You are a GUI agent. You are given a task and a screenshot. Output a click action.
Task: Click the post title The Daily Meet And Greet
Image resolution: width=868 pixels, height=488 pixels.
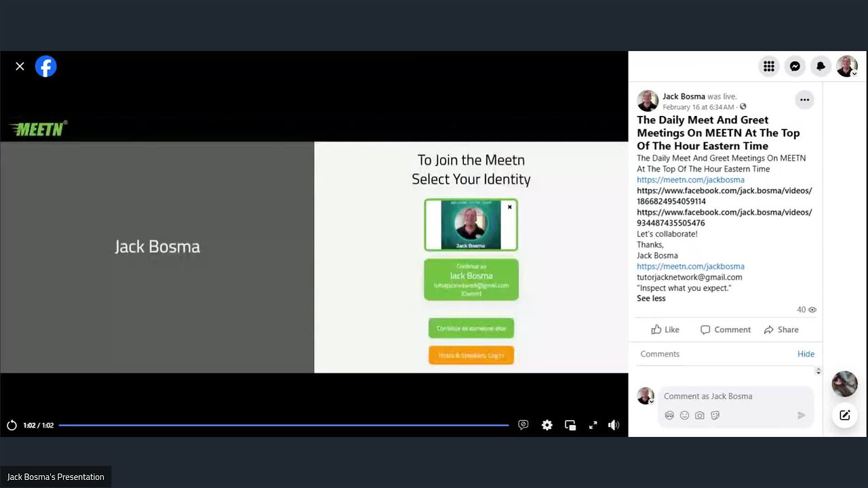point(718,133)
